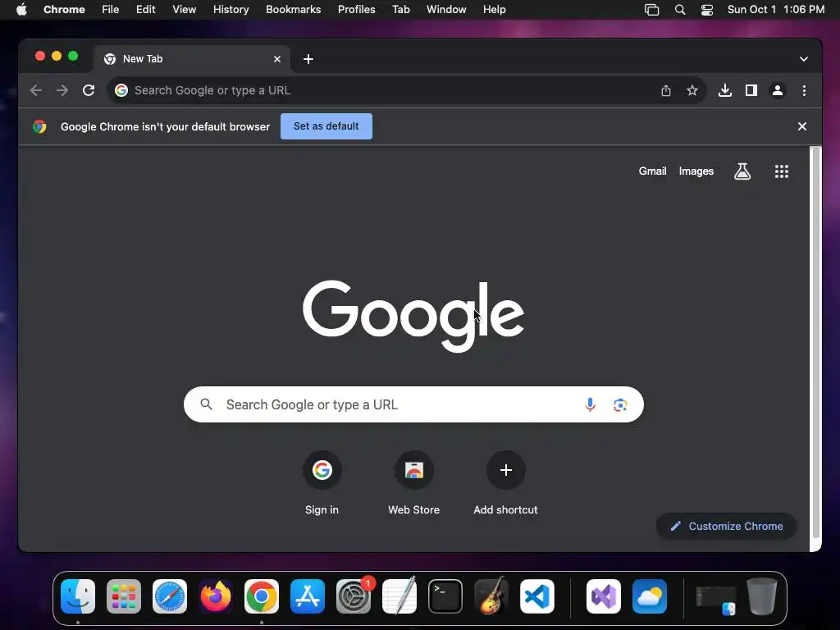This screenshot has width=840, height=630.
Task: Open a new tab with plus button
Action: point(308,59)
